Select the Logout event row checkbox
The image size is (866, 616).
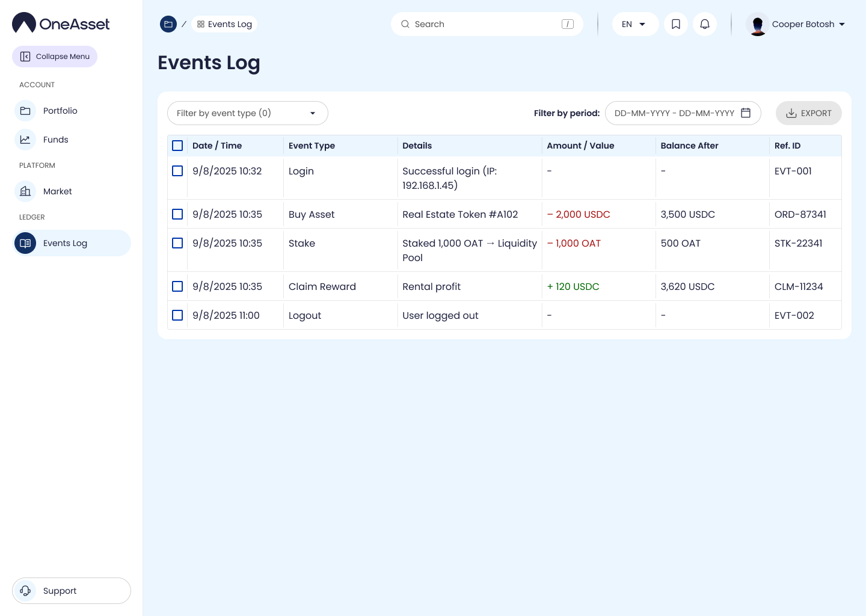[177, 315]
